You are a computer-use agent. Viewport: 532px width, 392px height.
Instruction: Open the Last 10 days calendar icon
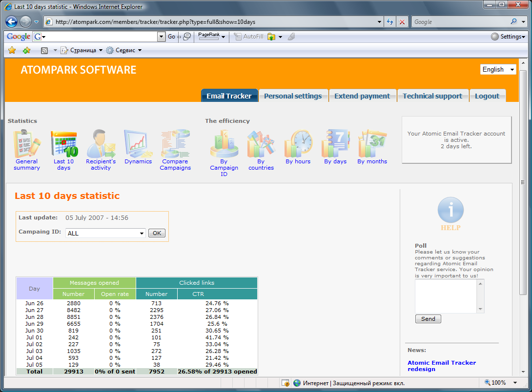coord(64,144)
